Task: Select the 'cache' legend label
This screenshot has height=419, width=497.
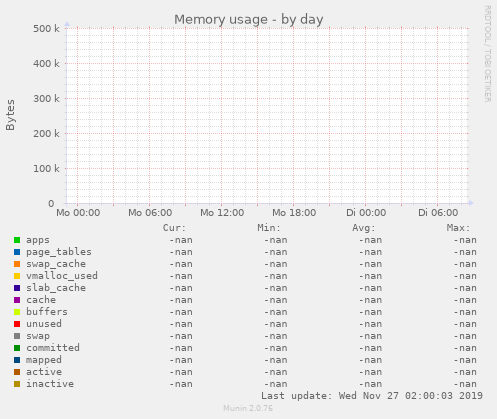Action: point(41,300)
